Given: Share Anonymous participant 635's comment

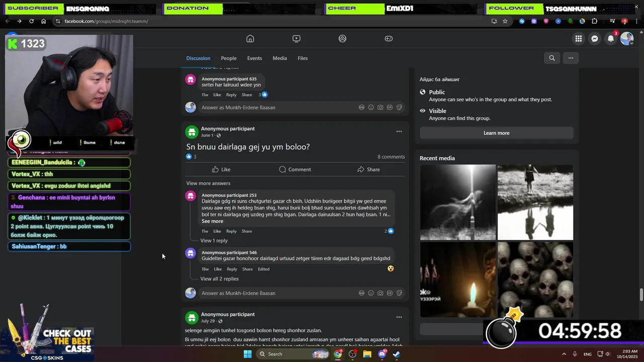Looking at the screenshot, I should coord(247,95).
